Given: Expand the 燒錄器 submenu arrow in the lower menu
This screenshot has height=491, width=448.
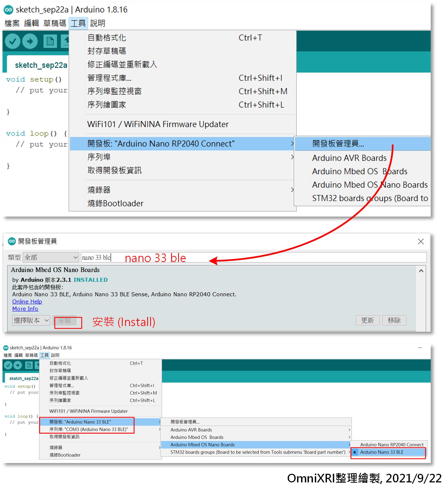Looking at the screenshot, I should [160, 447].
